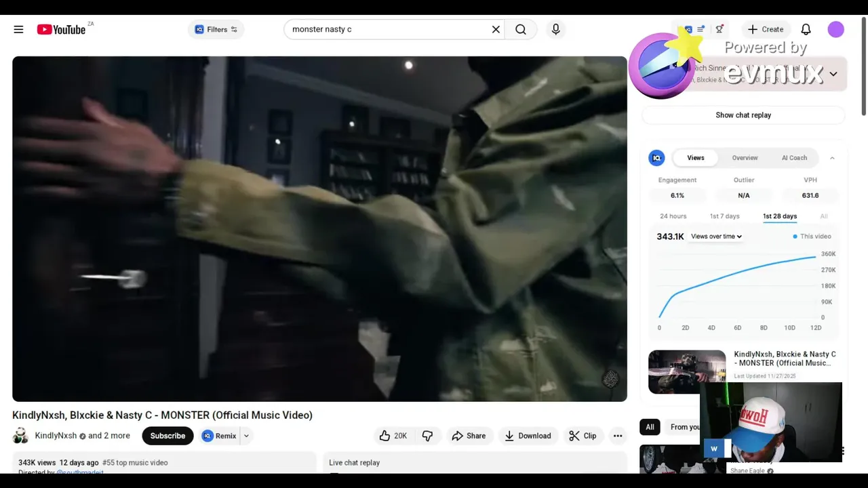Open the purple account avatar menu
The width and height of the screenshot is (868, 488).
click(x=835, y=29)
